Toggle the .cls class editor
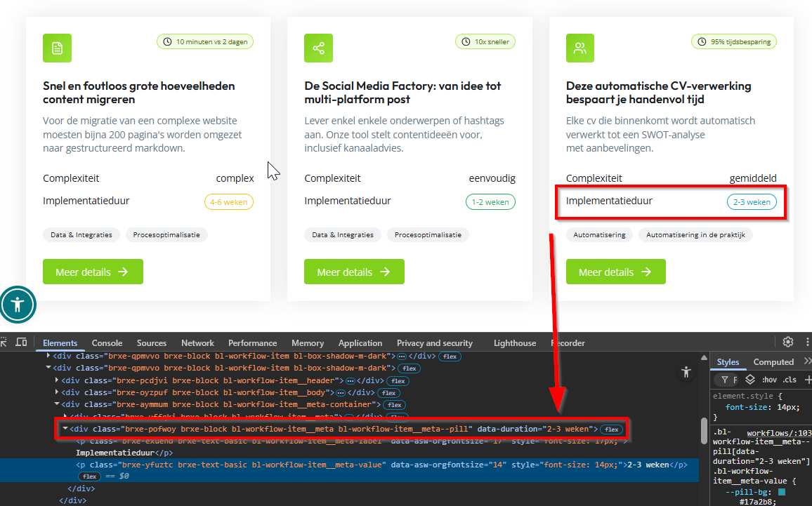This screenshot has height=506, width=812. pos(790,380)
